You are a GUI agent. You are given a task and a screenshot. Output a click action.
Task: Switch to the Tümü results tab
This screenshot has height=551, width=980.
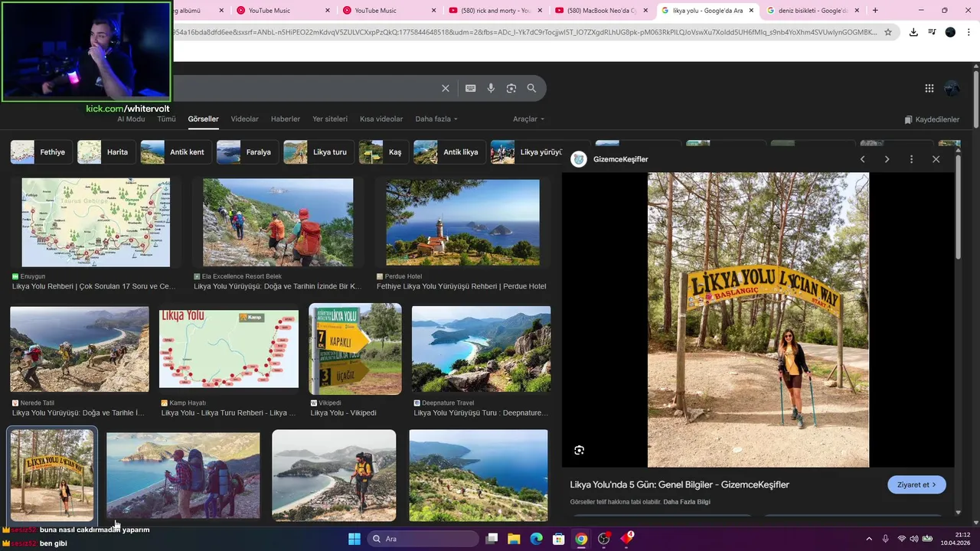click(166, 119)
